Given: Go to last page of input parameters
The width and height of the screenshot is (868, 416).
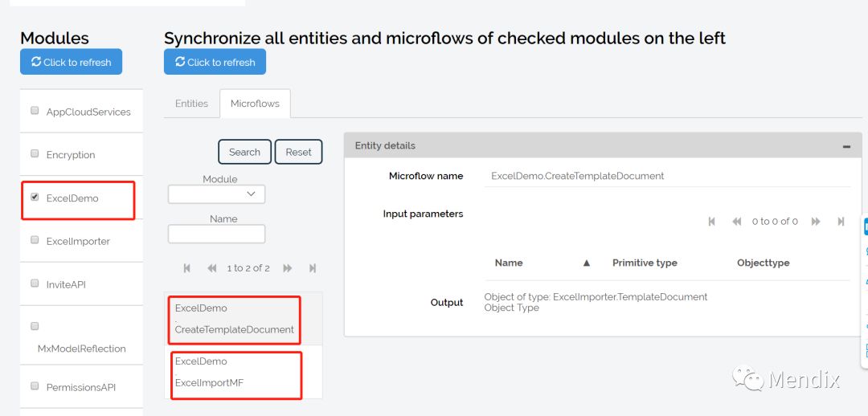Looking at the screenshot, I should pyautogui.click(x=841, y=222).
